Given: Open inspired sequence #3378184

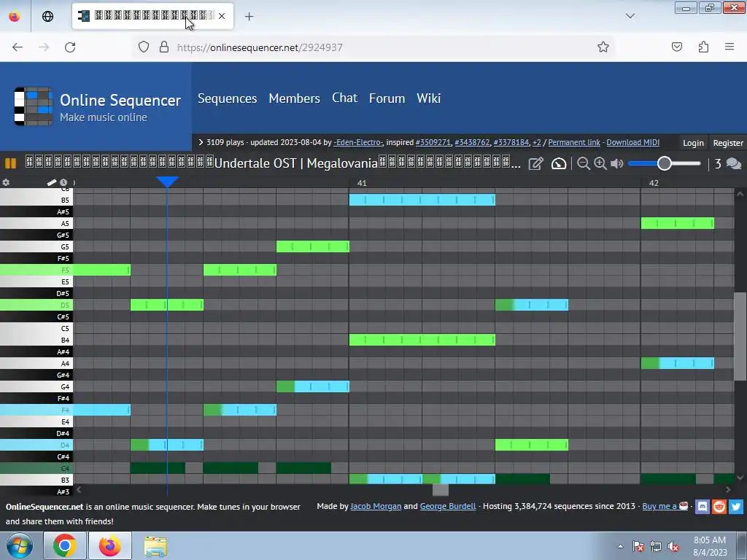Looking at the screenshot, I should [x=511, y=142].
